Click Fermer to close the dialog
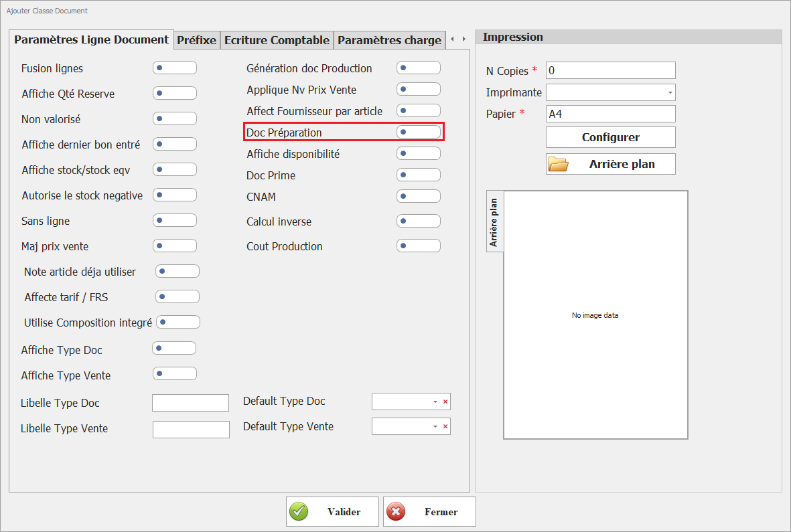 [429, 512]
